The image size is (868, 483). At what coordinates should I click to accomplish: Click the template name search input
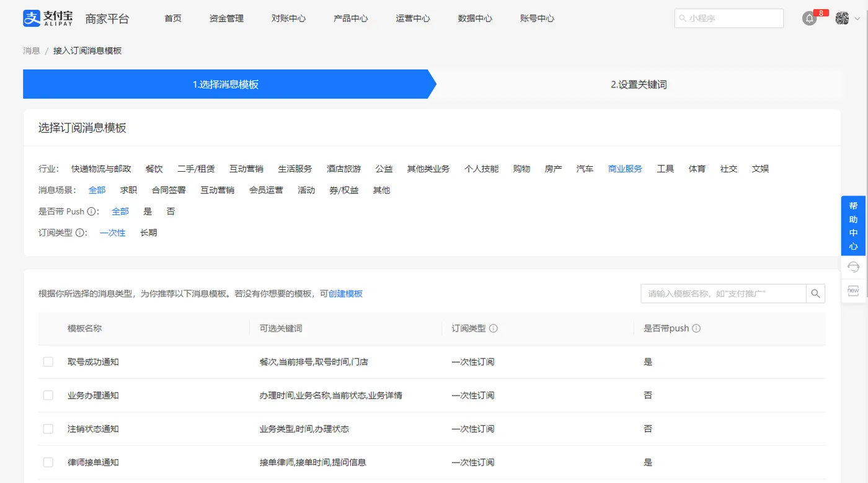click(x=724, y=294)
